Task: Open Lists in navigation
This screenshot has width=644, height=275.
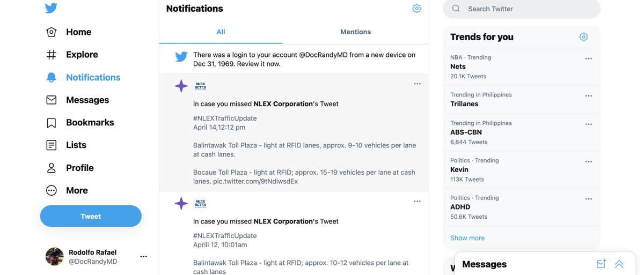Action: point(76,145)
